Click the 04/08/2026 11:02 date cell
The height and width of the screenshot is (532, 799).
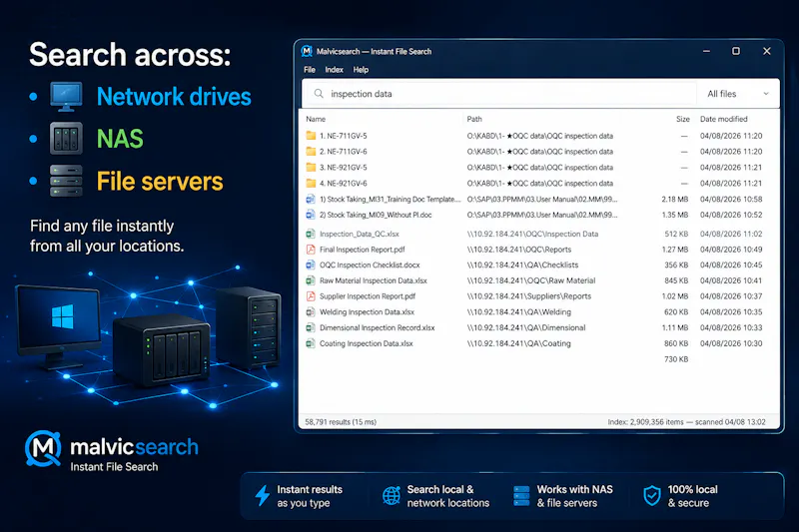(731, 235)
